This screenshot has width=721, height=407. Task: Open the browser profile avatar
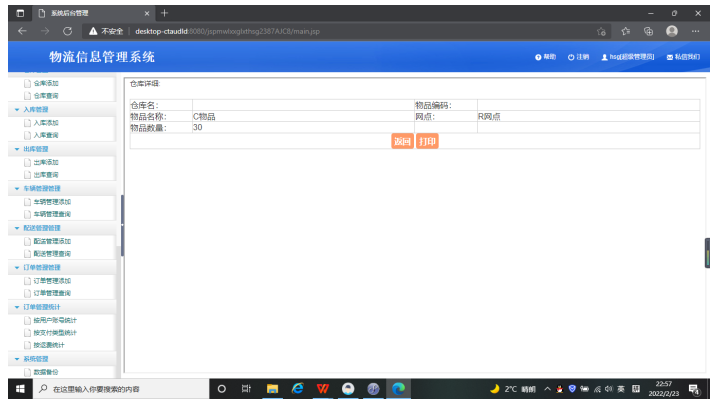point(672,31)
